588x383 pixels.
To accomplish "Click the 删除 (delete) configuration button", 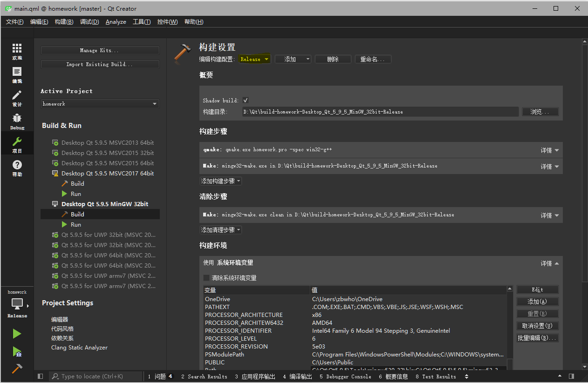I will [x=333, y=59].
